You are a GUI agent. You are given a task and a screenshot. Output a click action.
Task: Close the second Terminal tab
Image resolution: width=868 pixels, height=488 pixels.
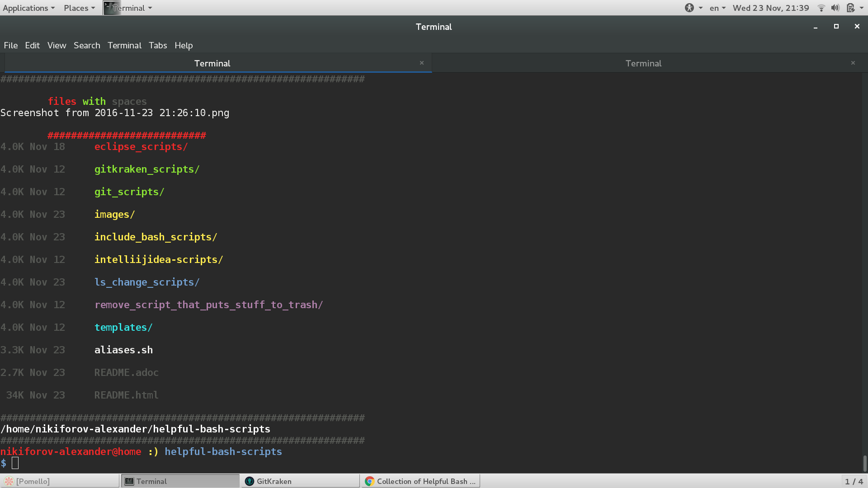(x=853, y=63)
